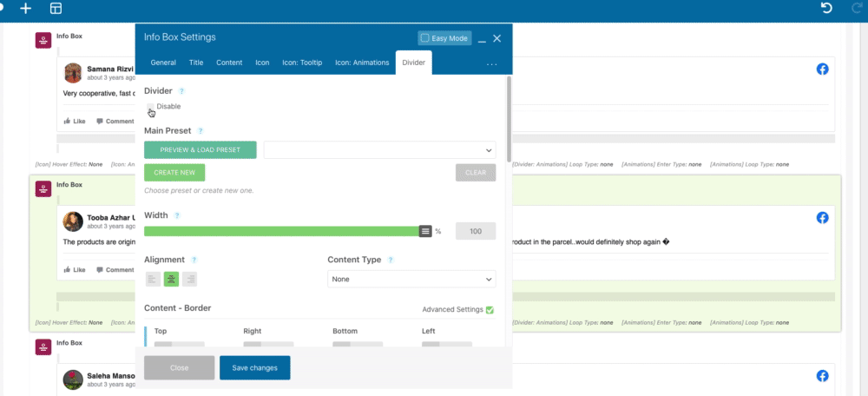
Task: Select left alignment icon
Action: click(154, 279)
